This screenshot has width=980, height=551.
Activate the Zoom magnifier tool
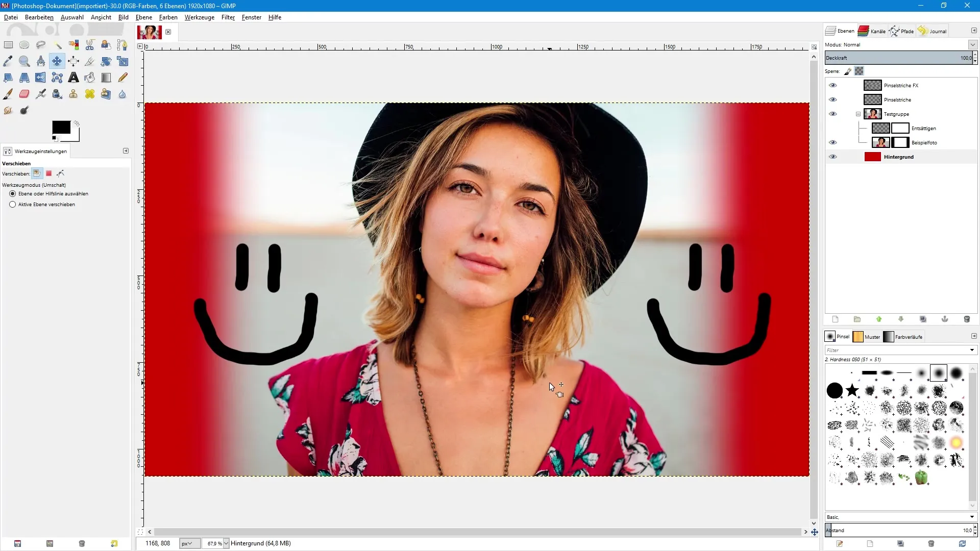click(x=24, y=61)
